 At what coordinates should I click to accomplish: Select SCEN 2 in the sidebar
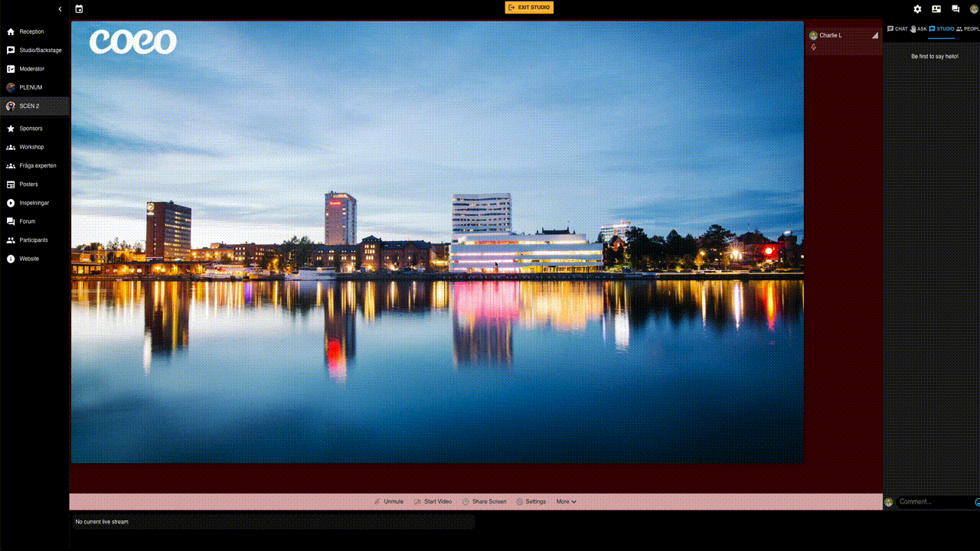(34, 106)
